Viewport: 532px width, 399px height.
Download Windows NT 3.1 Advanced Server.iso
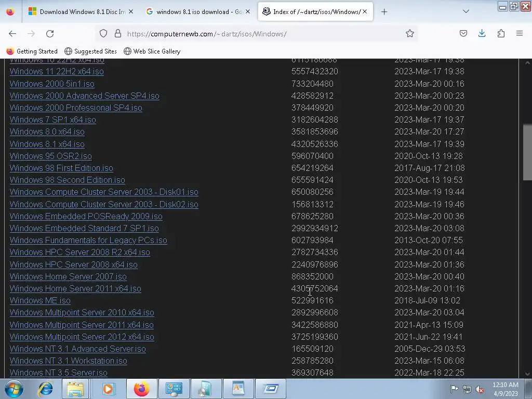(78, 349)
